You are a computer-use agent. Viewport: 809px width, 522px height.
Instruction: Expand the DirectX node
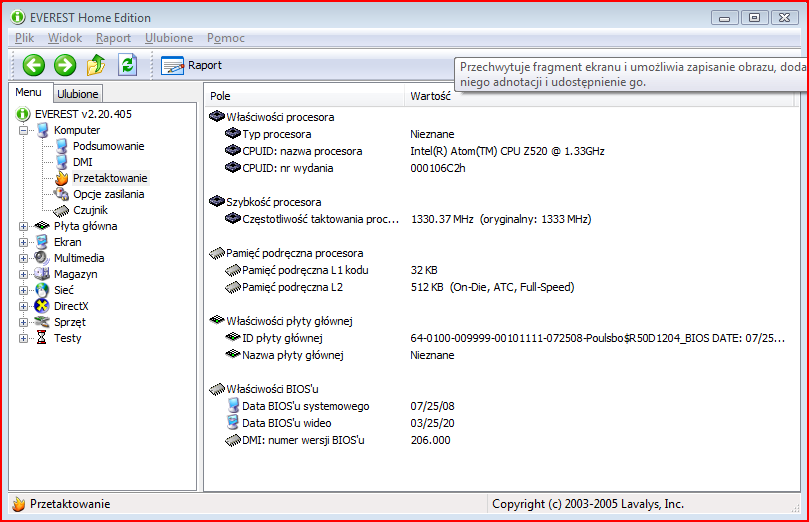[x=23, y=306]
